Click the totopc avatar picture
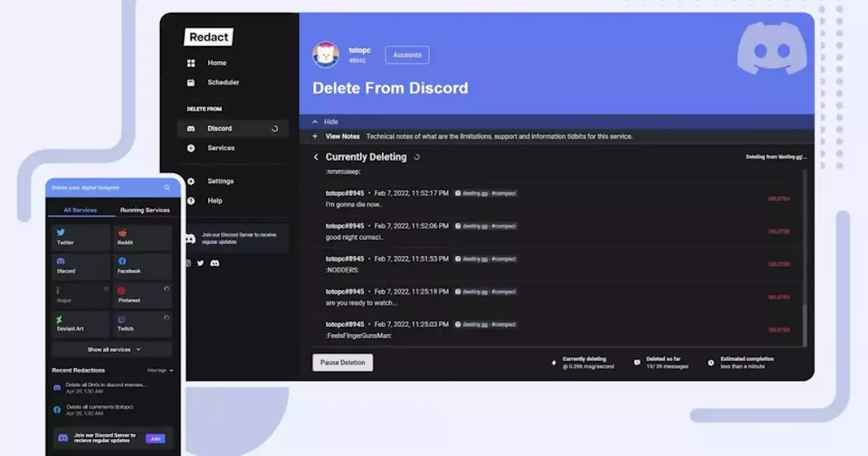868x456 pixels. [325, 55]
